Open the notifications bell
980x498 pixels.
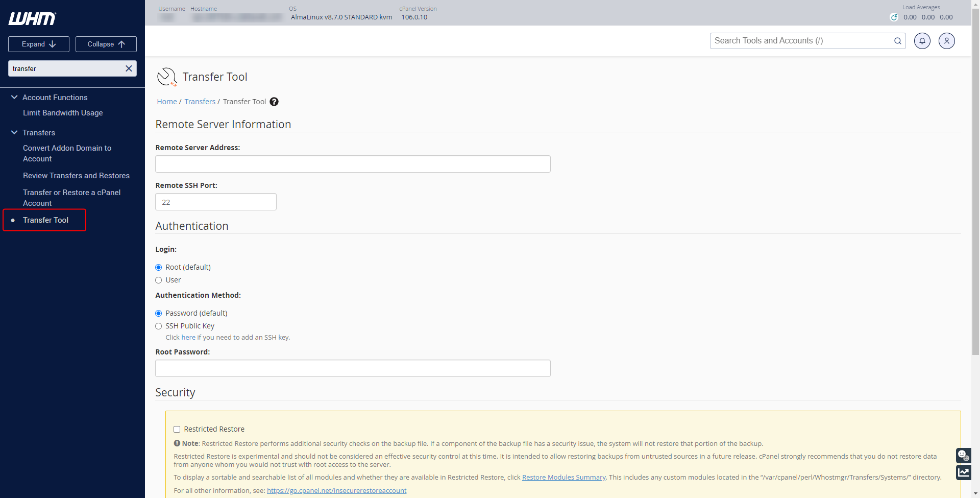pyautogui.click(x=922, y=41)
